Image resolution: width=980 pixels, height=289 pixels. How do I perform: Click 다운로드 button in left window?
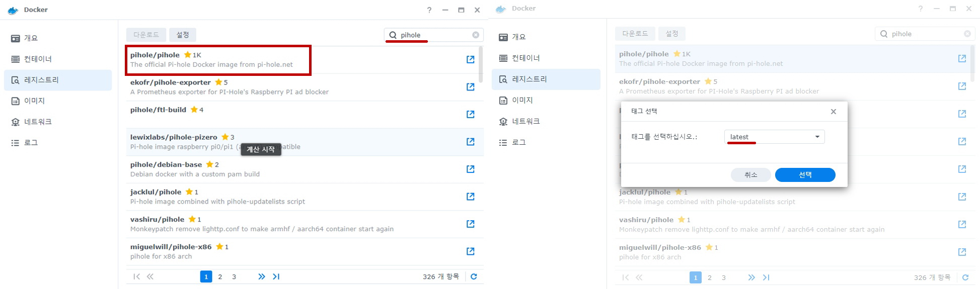coord(146,35)
